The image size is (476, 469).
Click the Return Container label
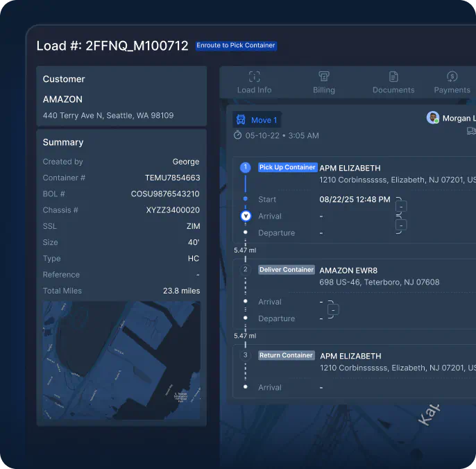[x=286, y=355]
